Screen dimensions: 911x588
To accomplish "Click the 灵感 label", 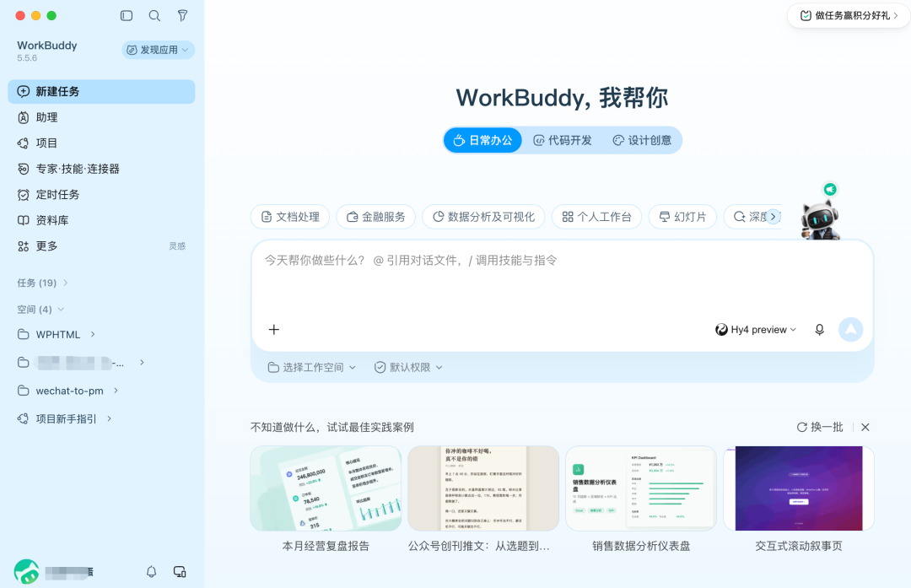I will point(177,246).
